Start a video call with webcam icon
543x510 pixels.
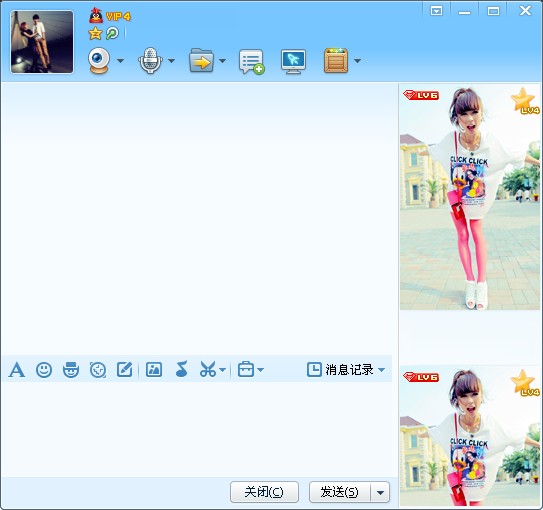click(x=99, y=61)
